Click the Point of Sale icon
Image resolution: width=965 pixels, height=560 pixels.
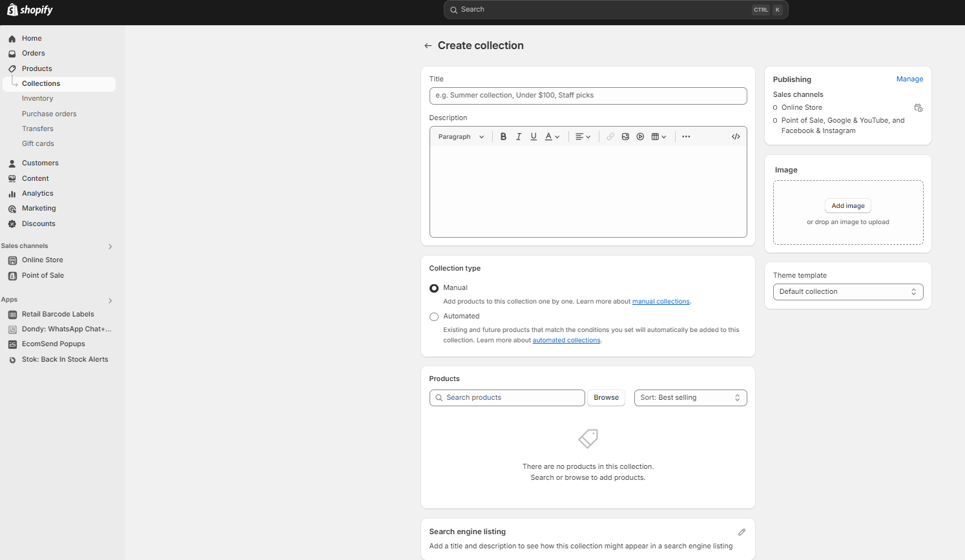12,276
